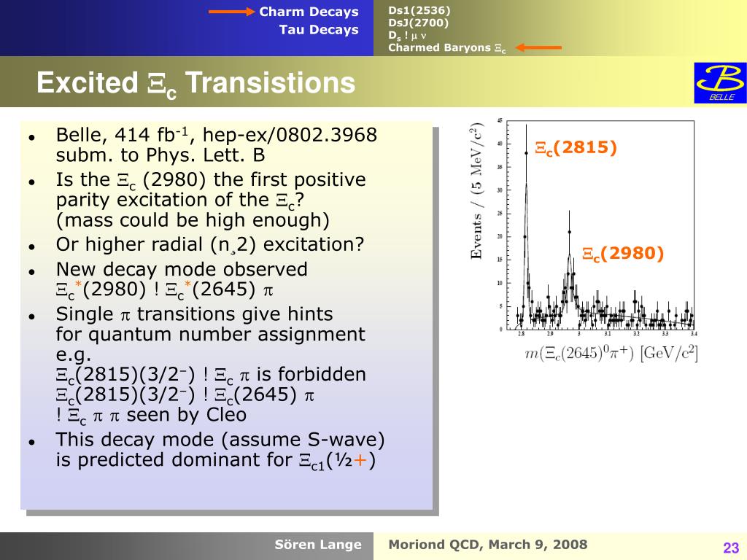The image size is (747, 560).
Task: Click the decay 'Ξc*(2980) ! Ξc*(2645) π'
Action: coord(164,290)
